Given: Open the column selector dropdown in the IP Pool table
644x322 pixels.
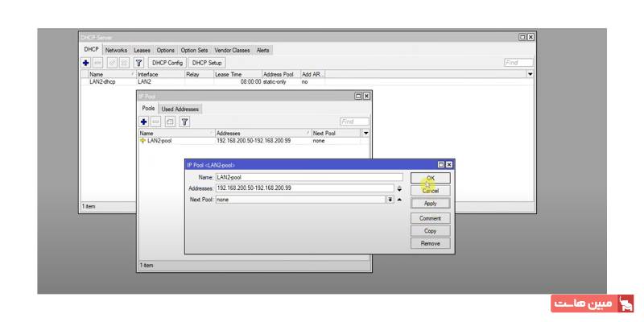Looking at the screenshot, I should (365, 134).
